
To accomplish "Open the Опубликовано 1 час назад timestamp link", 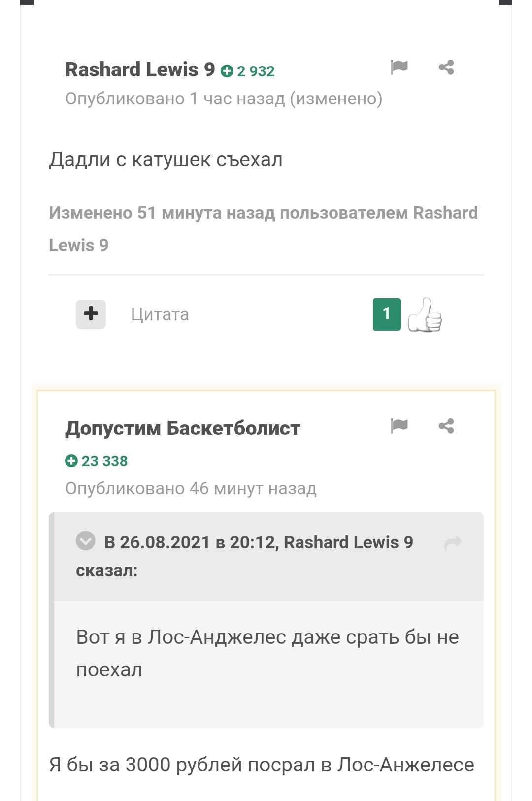I will [x=175, y=99].
